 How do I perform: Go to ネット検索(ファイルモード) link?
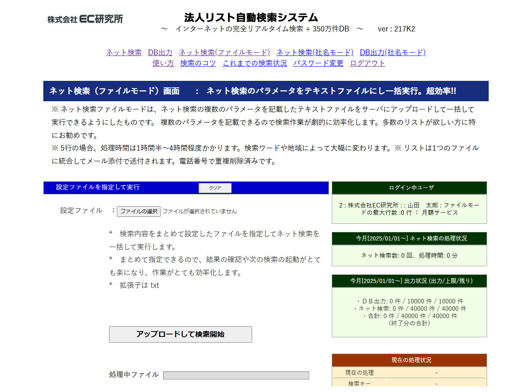click(224, 52)
